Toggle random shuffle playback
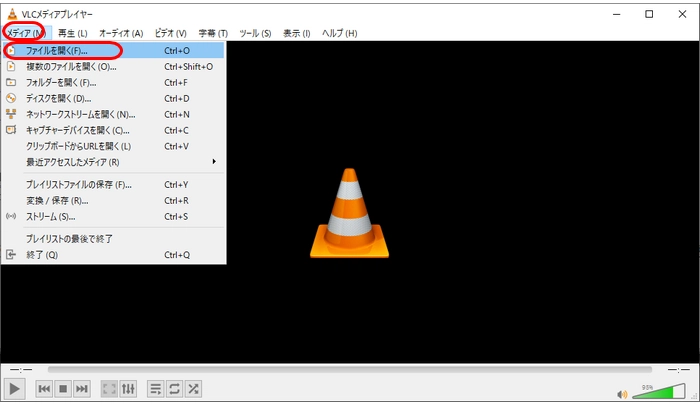The image size is (700, 407). point(193,389)
